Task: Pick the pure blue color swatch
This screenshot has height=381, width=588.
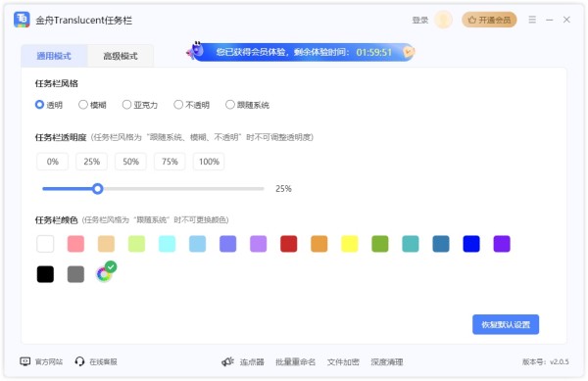Action: pyautogui.click(x=471, y=244)
